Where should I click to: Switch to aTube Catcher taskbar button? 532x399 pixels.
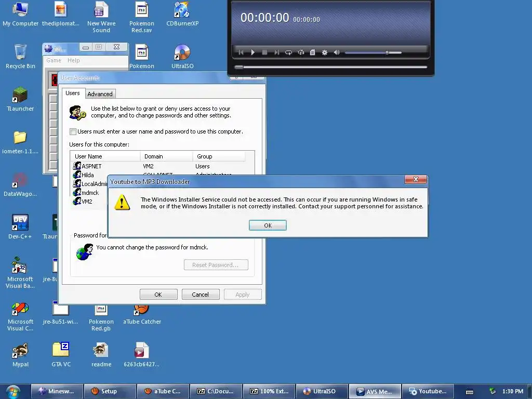[163, 391]
